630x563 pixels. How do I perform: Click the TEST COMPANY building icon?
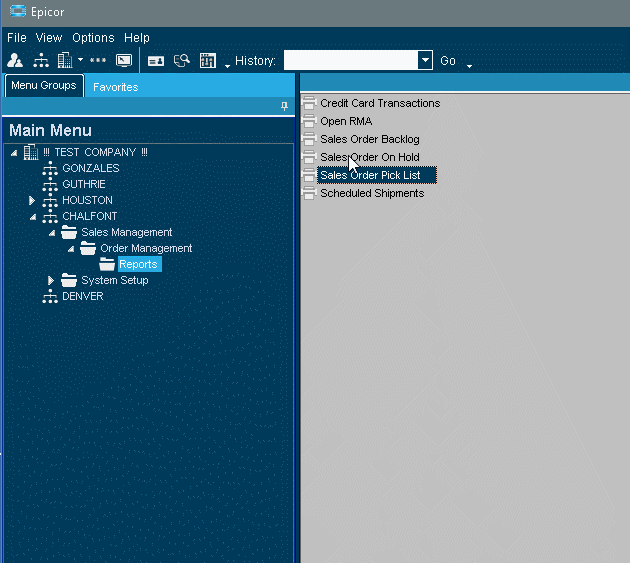point(31,152)
